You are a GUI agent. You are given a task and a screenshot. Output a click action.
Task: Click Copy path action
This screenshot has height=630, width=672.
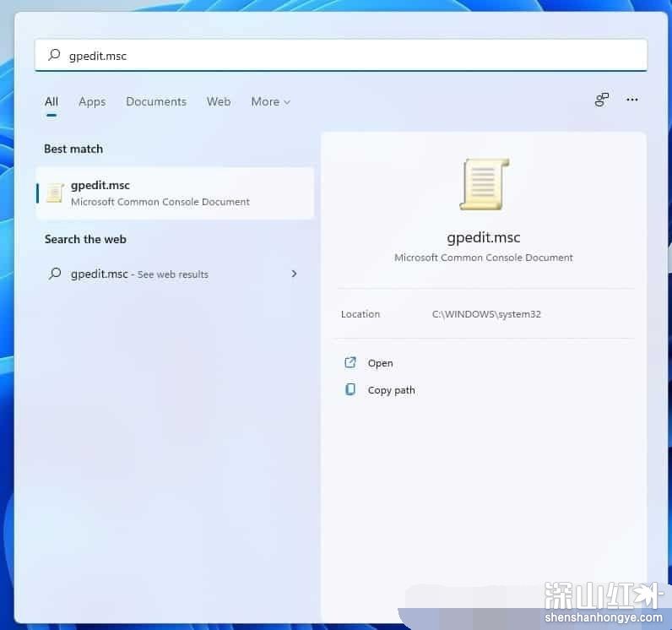(391, 390)
